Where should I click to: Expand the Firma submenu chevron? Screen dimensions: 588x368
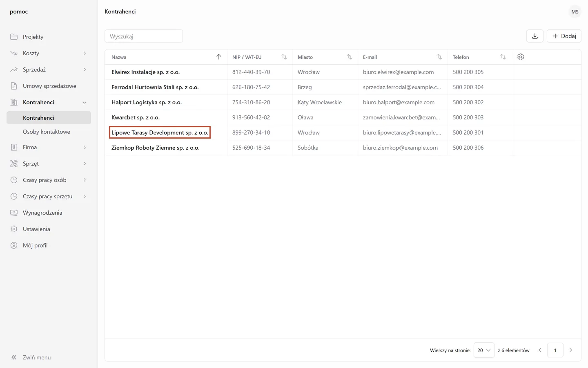[x=85, y=147]
